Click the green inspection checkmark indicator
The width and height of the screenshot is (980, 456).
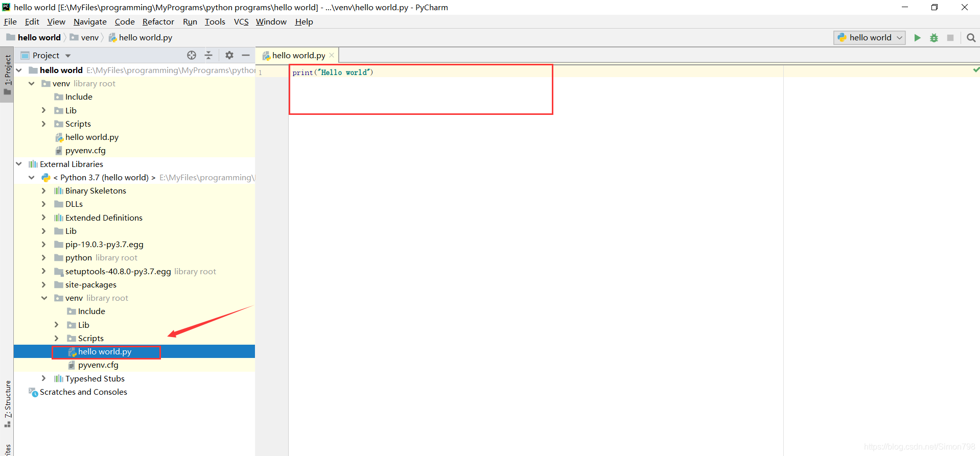[x=976, y=69]
